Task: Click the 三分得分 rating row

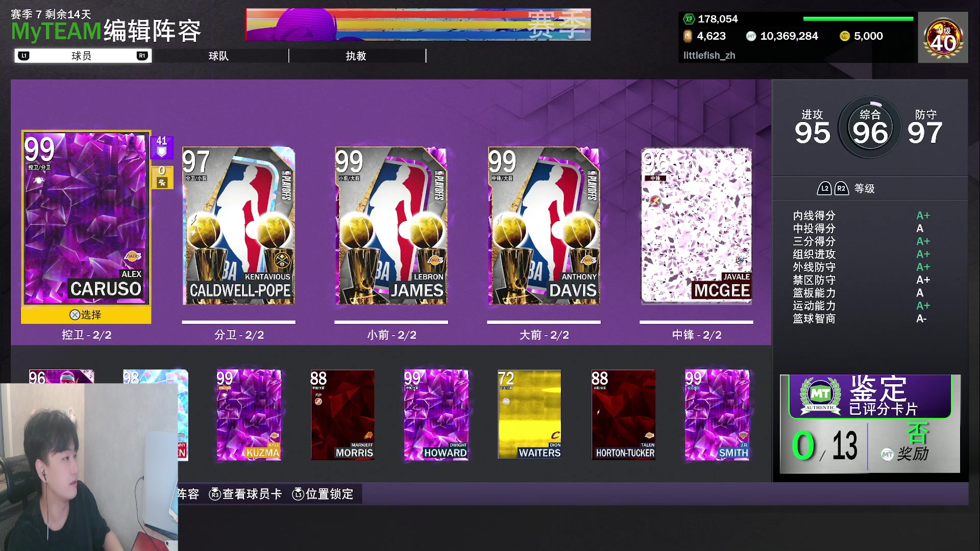Action: tap(862, 241)
